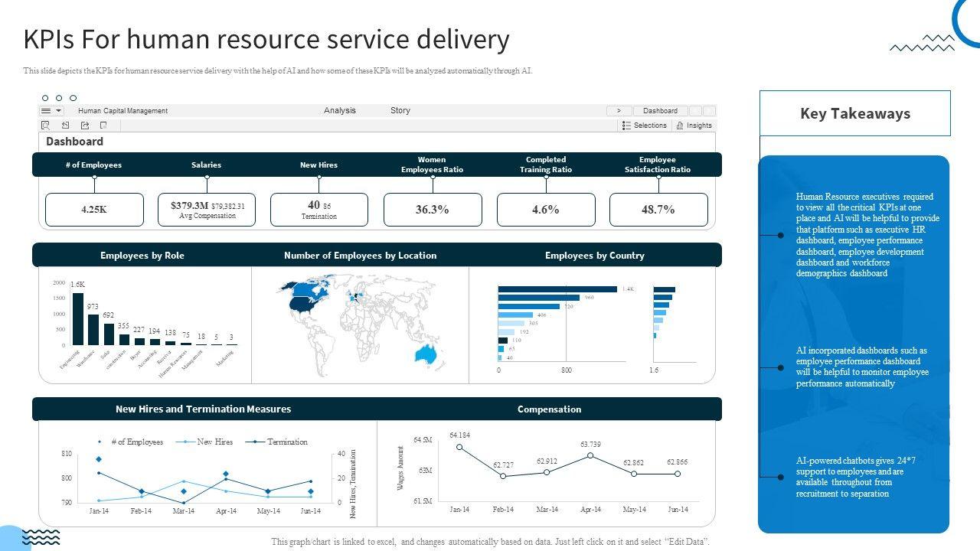Viewport: 980px width, 551px height.
Task: Click the 48.7% employee satisfaction ratio value
Action: [658, 210]
